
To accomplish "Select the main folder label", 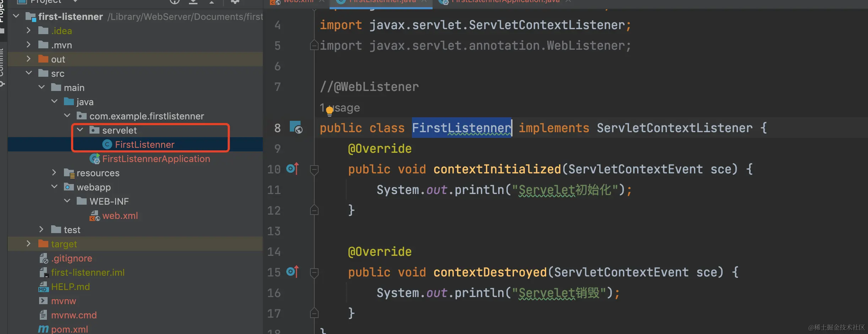I will click(x=74, y=88).
